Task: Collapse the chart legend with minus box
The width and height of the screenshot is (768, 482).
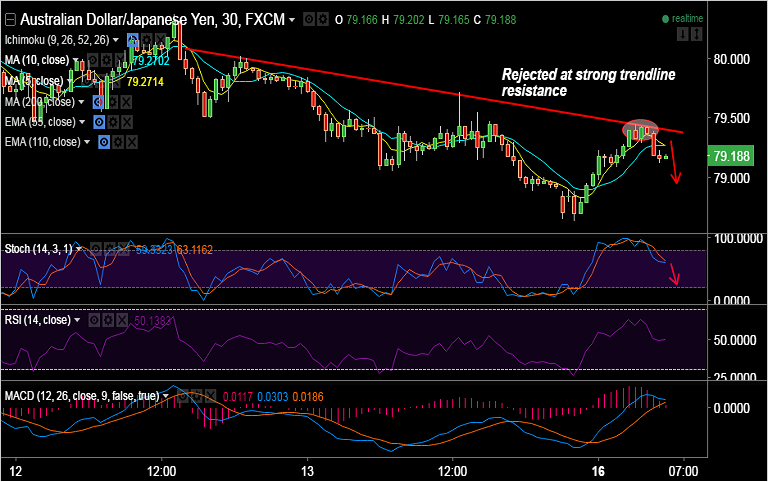Action: [10, 20]
